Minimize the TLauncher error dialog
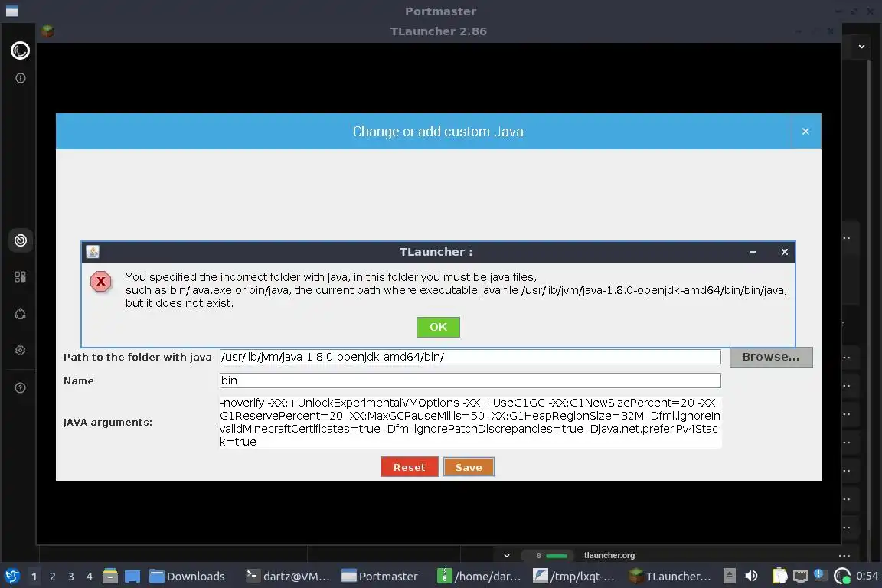This screenshot has width=882, height=588. point(752,252)
